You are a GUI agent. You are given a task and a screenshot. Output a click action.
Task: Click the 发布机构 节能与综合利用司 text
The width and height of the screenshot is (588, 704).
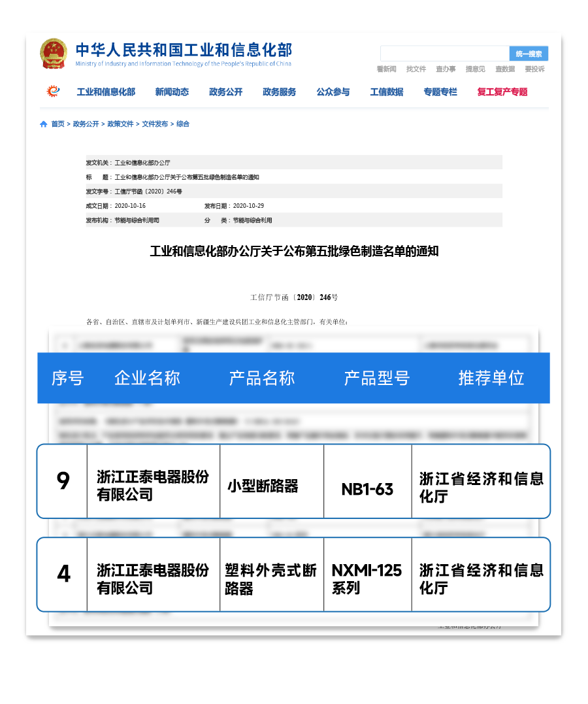(123, 220)
